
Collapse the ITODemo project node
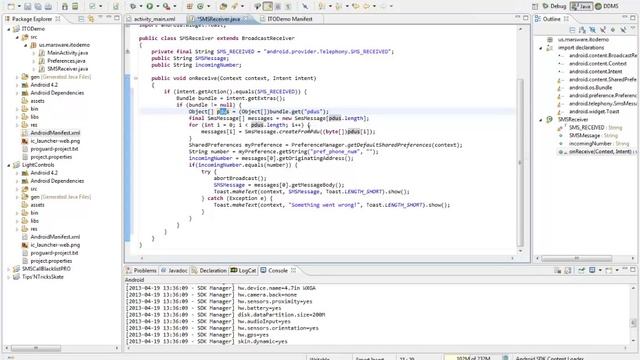point(9,29)
